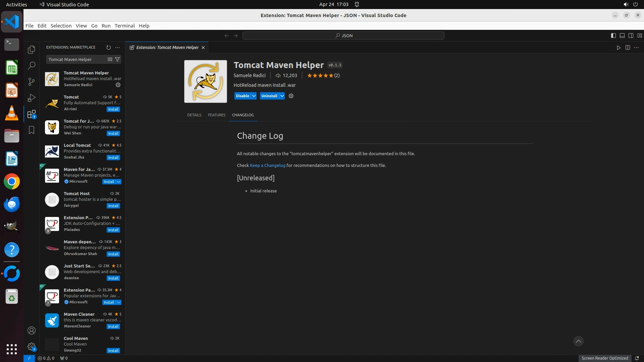Expand the Disable button dropdown arrow
Screen dimensions: 644x362
coord(254,96)
